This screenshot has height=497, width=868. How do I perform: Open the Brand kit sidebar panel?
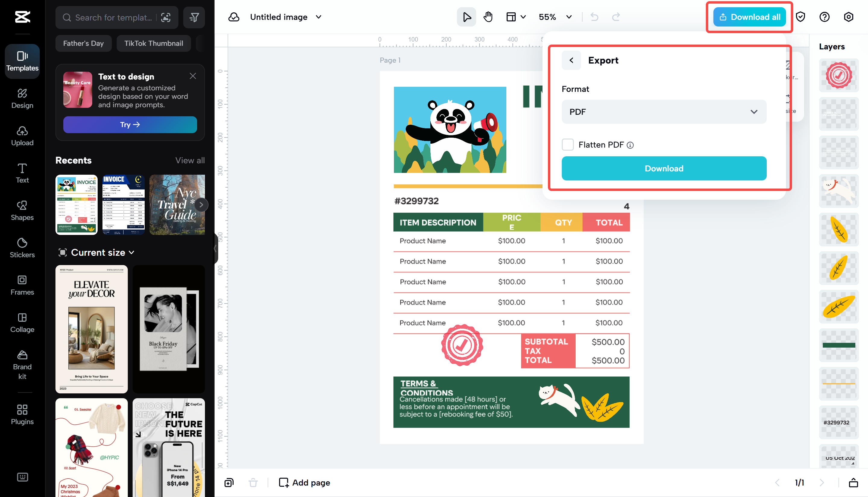click(22, 365)
